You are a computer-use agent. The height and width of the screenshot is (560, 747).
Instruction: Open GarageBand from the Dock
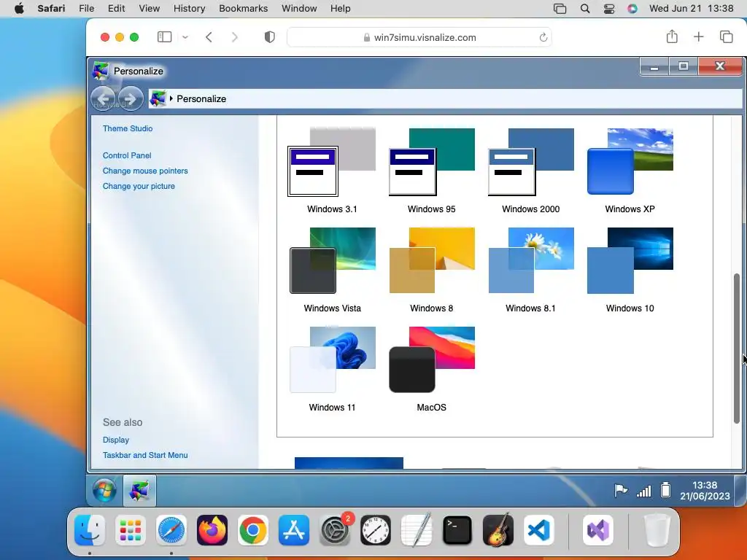click(x=498, y=529)
